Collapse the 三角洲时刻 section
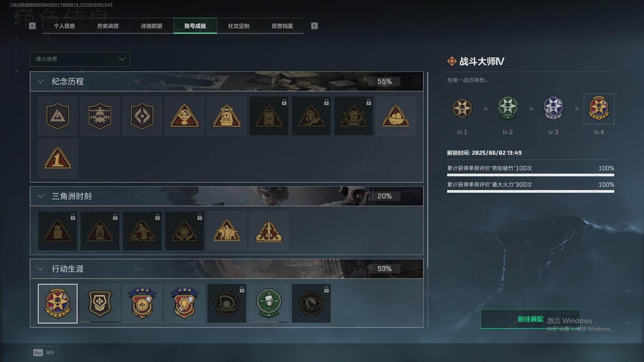Viewport: 644px width, 362px height. (x=40, y=196)
